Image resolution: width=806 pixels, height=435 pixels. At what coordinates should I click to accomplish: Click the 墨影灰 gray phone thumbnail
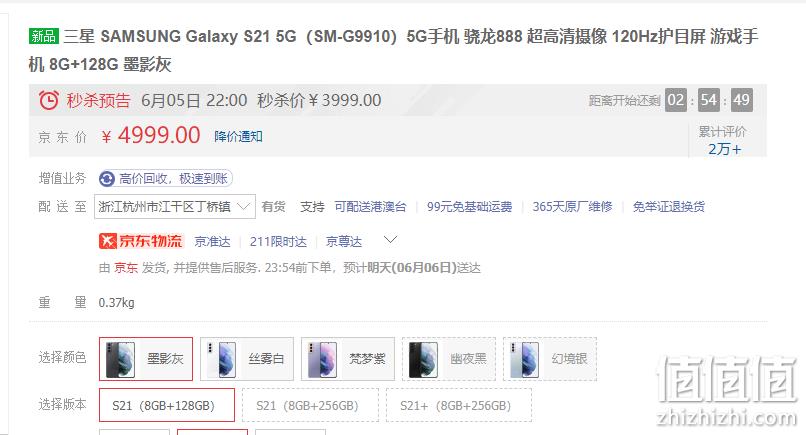pos(120,359)
